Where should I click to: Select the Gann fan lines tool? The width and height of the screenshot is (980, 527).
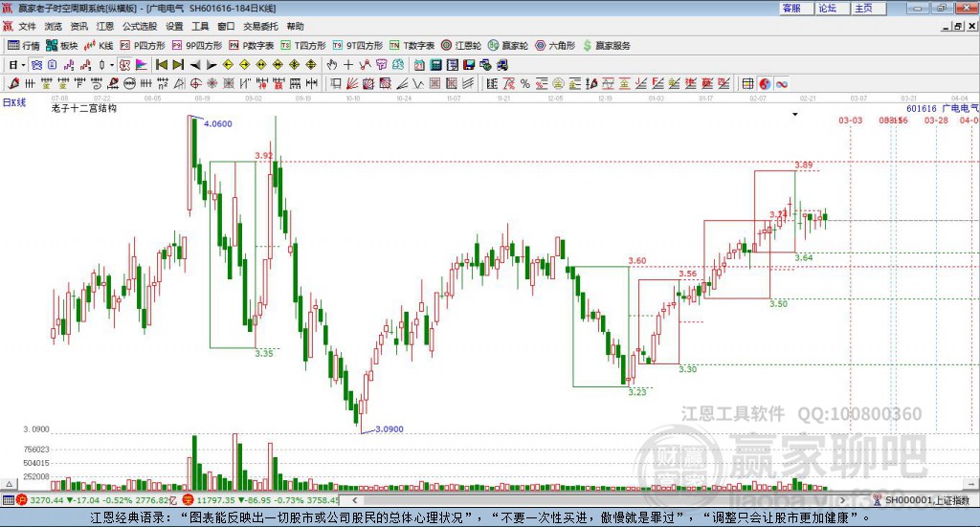352,83
